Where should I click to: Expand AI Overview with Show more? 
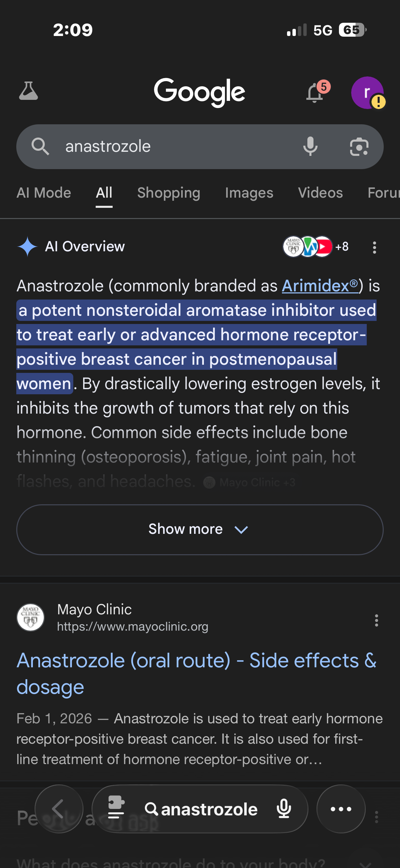pos(200,529)
